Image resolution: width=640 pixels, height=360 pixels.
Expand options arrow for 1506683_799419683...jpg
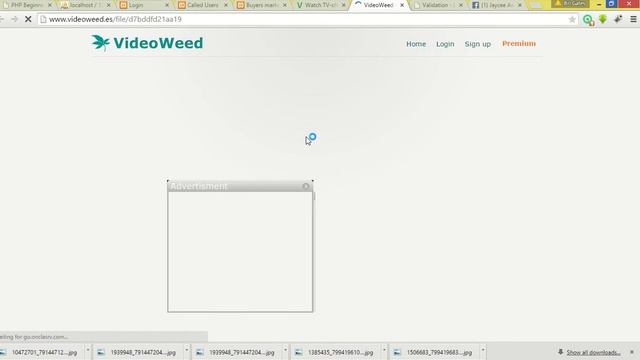[x=483, y=350]
